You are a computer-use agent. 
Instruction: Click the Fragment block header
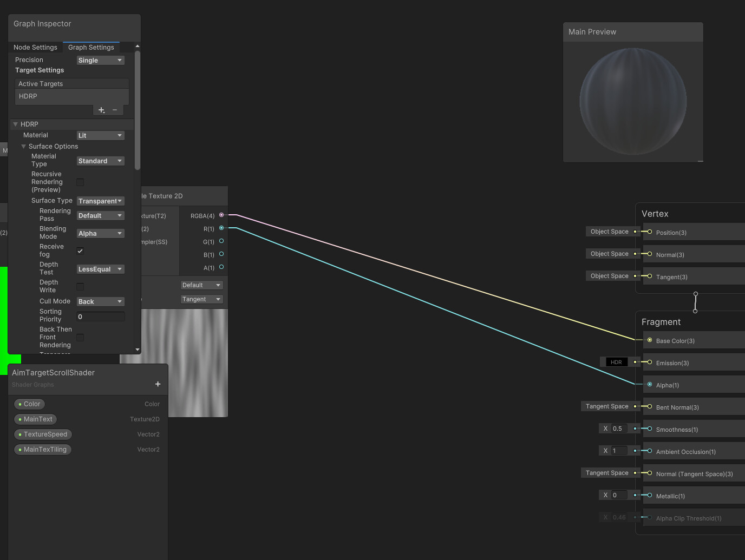(x=661, y=322)
